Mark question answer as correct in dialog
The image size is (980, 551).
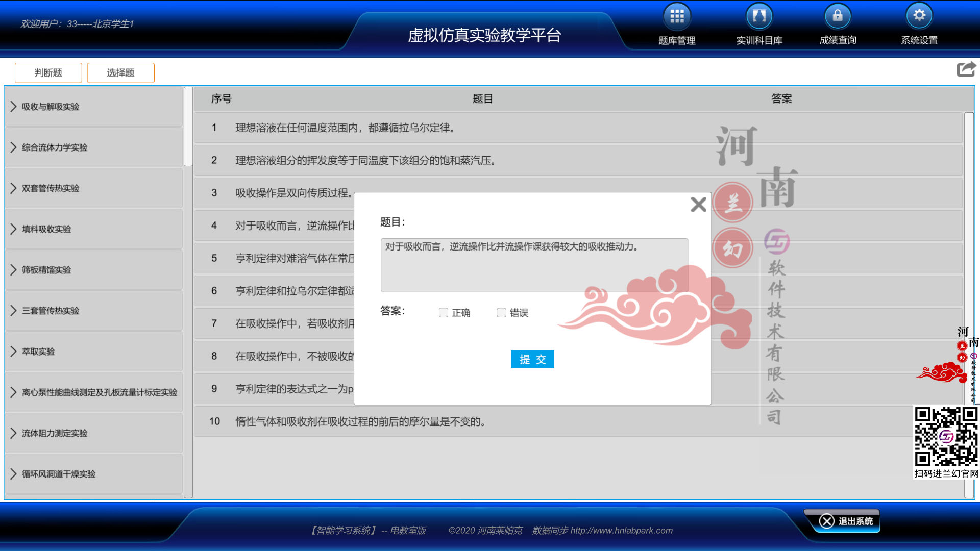(x=443, y=312)
